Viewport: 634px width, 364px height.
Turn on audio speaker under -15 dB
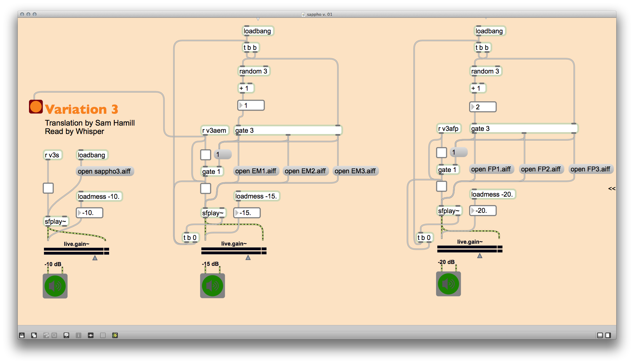click(x=213, y=286)
